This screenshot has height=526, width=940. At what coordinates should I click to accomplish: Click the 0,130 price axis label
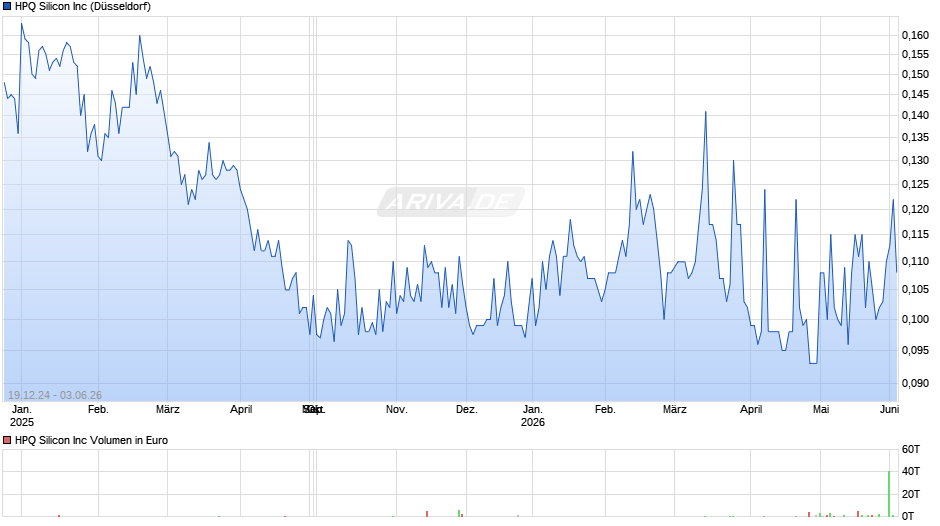point(915,160)
